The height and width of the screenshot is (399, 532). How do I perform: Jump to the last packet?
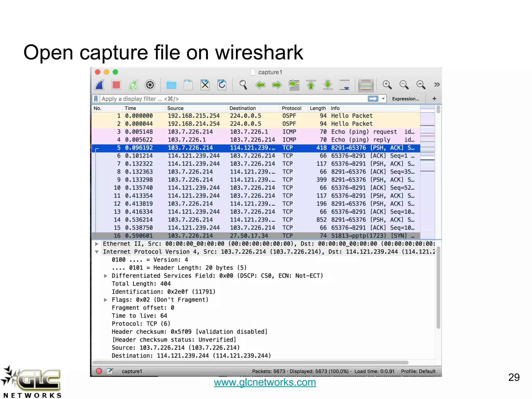click(x=328, y=85)
